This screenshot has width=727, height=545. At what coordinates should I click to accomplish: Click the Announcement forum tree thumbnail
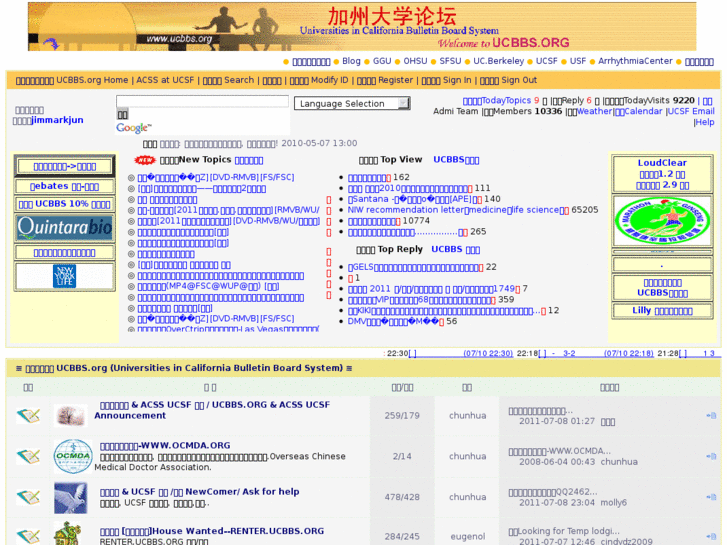70,415
